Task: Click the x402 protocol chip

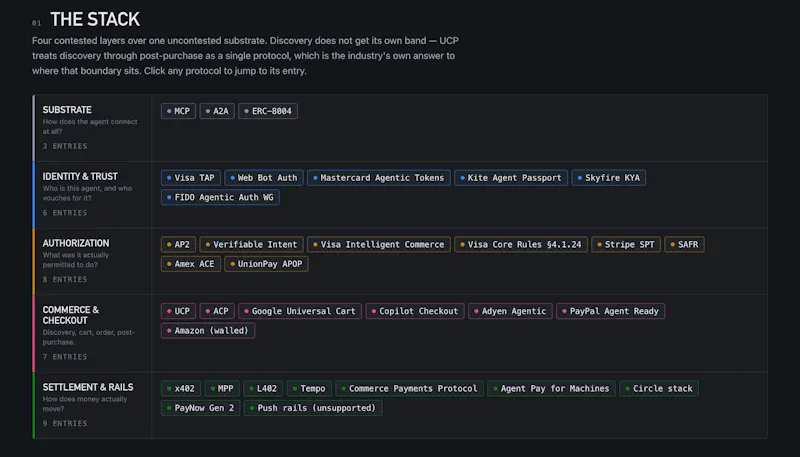Action: click(x=181, y=389)
